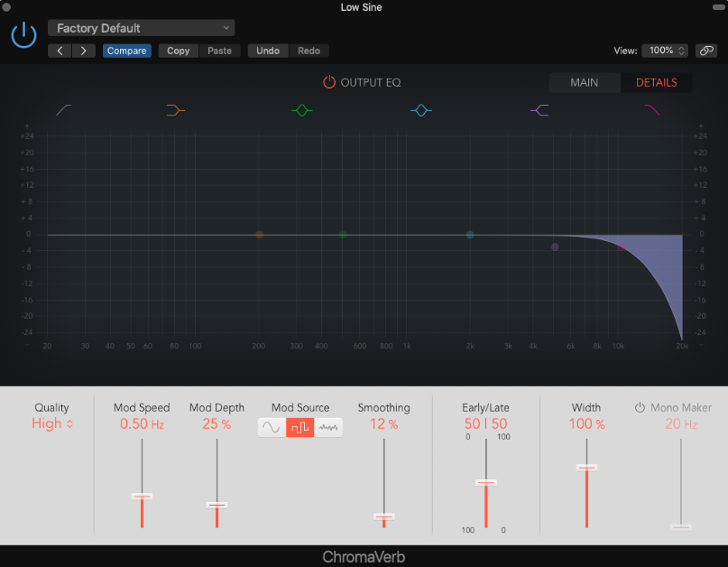Choose the sine wave Mod Source

(271, 427)
